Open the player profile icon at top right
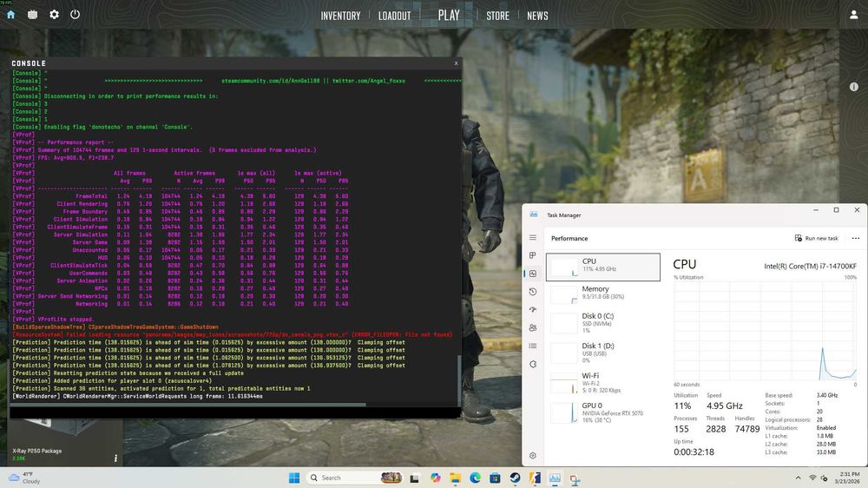Viewport: 868px width, 488px height. point(853,15)
